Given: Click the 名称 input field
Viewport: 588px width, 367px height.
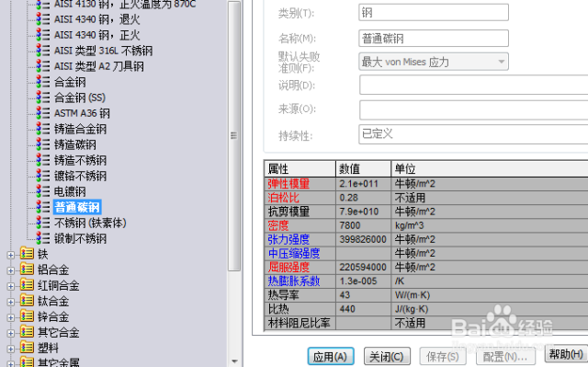Looking at the screenshot, I should (434, 39).
